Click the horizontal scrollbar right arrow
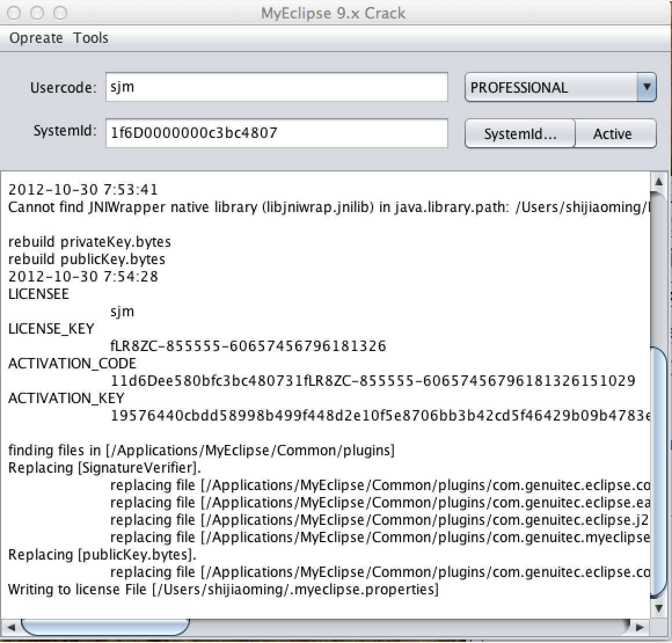672x643 pixels. pos(640,627)
